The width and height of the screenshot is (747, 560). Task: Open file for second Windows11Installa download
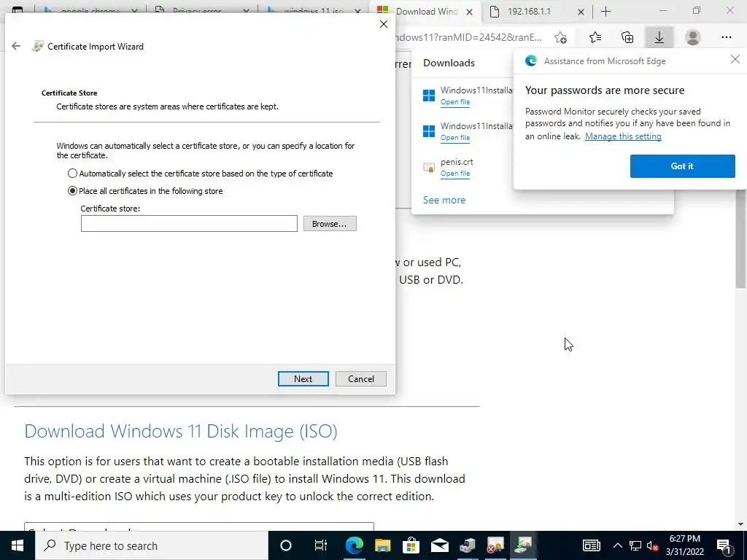(455, 138)
